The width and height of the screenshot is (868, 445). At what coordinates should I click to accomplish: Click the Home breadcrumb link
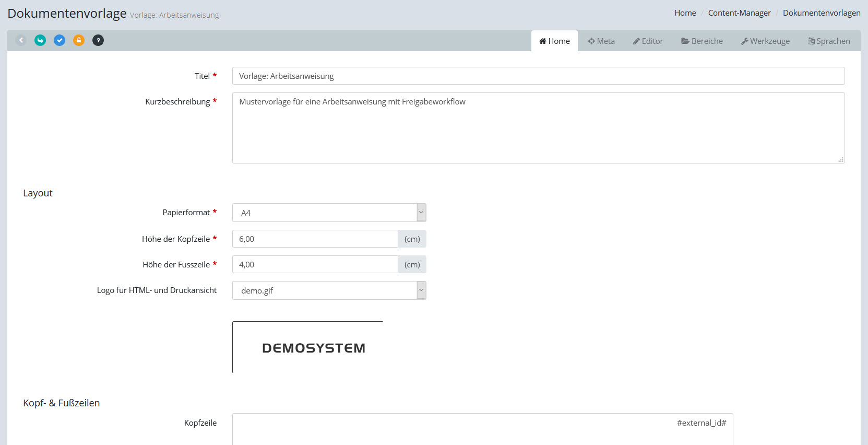pyautogui.click(x=685, y=13)
